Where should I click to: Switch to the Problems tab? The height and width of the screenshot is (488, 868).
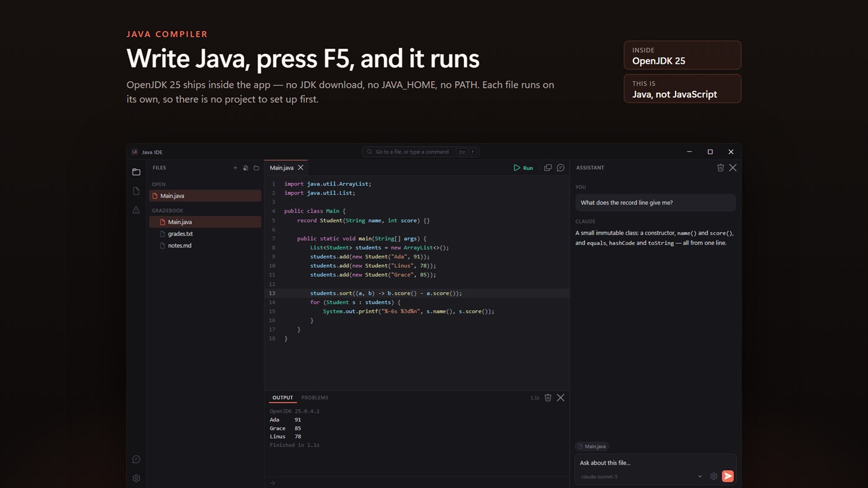[315, 398]
